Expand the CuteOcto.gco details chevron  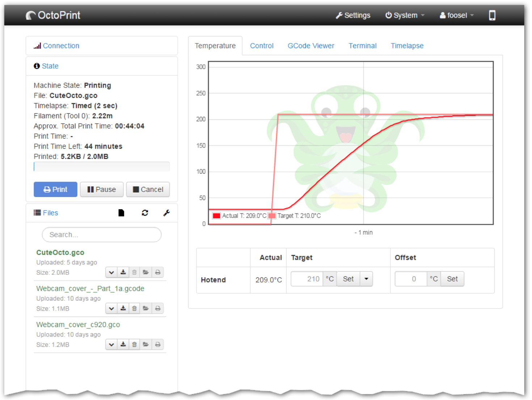pyautogui.click(x=111, y=272)
